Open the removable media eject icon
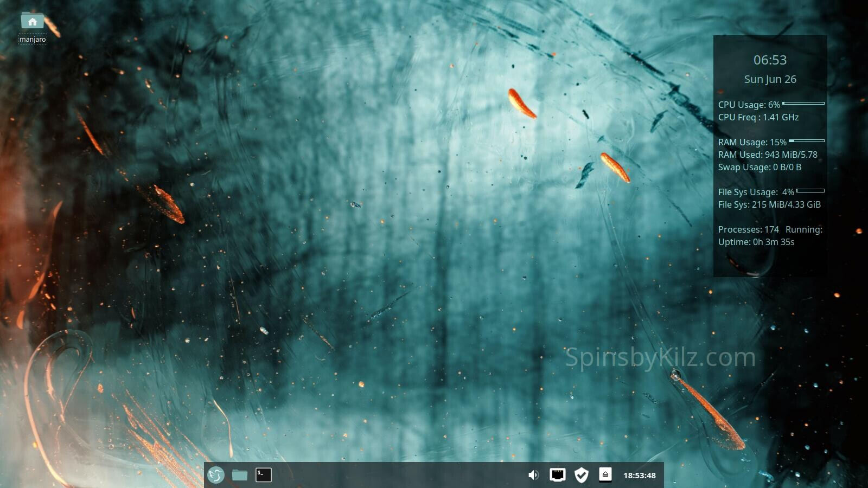 [605, 475]
